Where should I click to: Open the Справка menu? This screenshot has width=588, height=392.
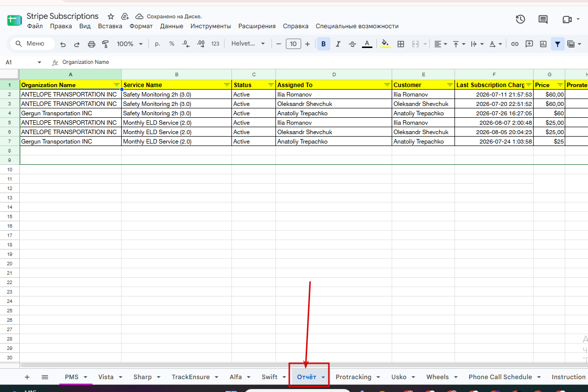coord(296,26)
